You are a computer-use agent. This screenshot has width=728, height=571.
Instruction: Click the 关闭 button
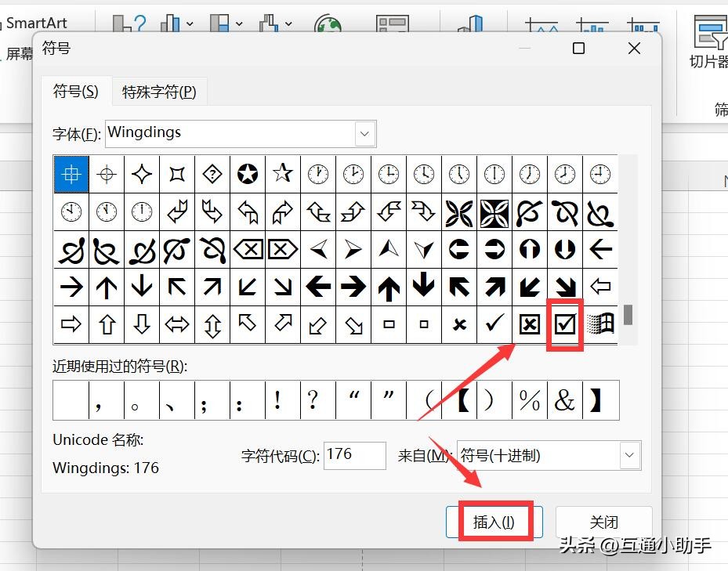point(603,522)
